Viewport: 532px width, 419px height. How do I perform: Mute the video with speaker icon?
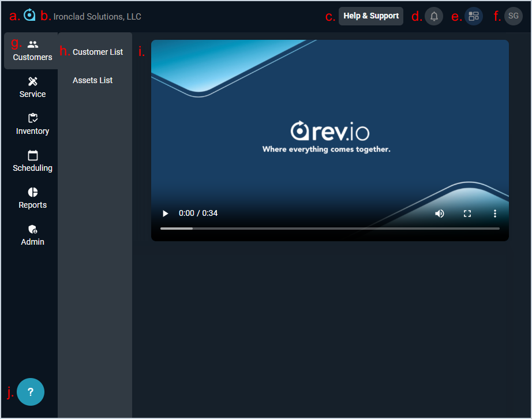(440, 214)
